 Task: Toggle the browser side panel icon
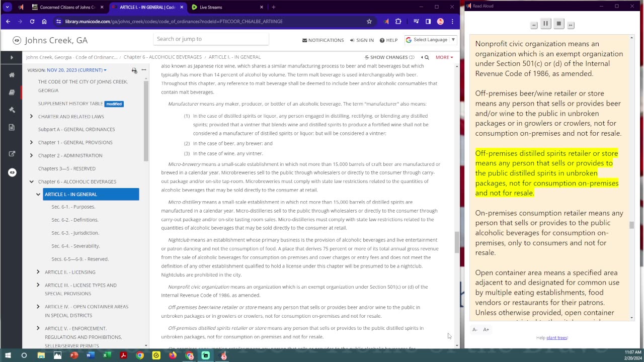(428, 22)
